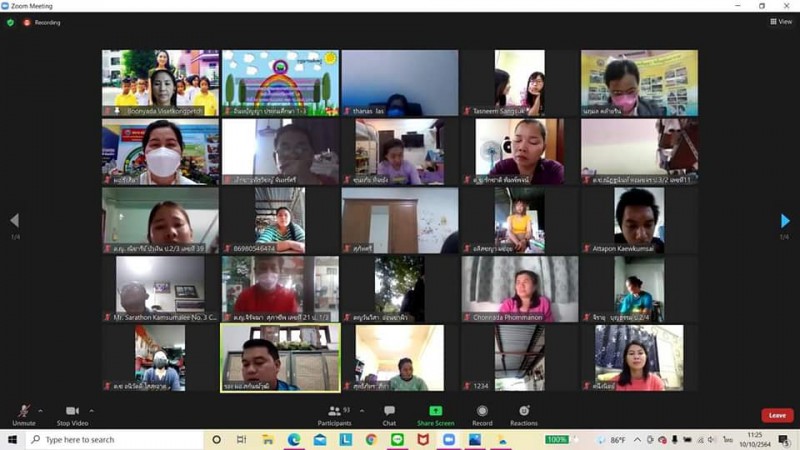Open McAfee icon on taskbar
This screenshot has height=450, width=800.
(x=423, y=439)
